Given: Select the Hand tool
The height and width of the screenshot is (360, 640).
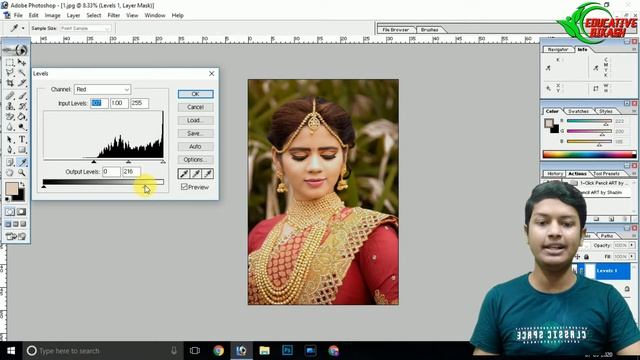Looking at the screenshot, I should pos(10,173).
